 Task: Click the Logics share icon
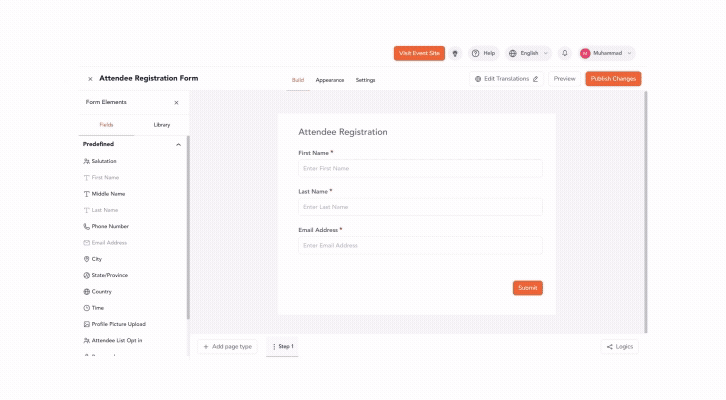tap(610, 347)
